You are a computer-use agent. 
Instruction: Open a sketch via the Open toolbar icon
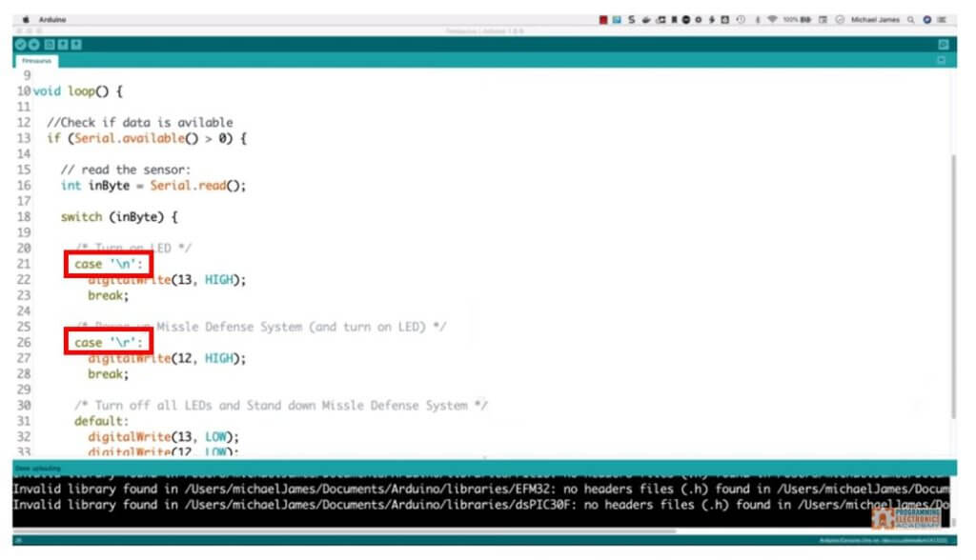click(x=61, y=44)
